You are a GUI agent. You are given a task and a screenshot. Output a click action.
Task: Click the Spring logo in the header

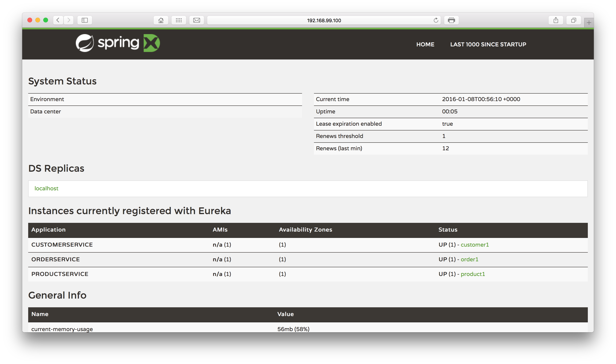point(118,43)
